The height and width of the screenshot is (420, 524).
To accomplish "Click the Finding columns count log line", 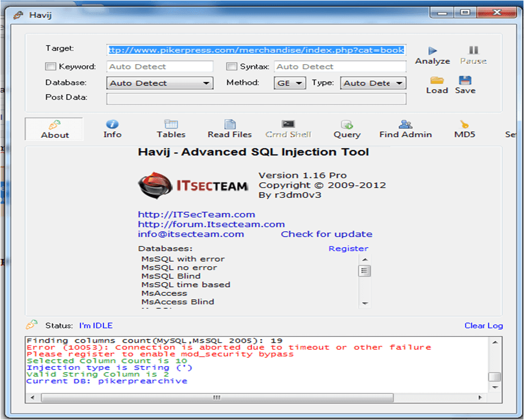I will [x=155, y=341].
